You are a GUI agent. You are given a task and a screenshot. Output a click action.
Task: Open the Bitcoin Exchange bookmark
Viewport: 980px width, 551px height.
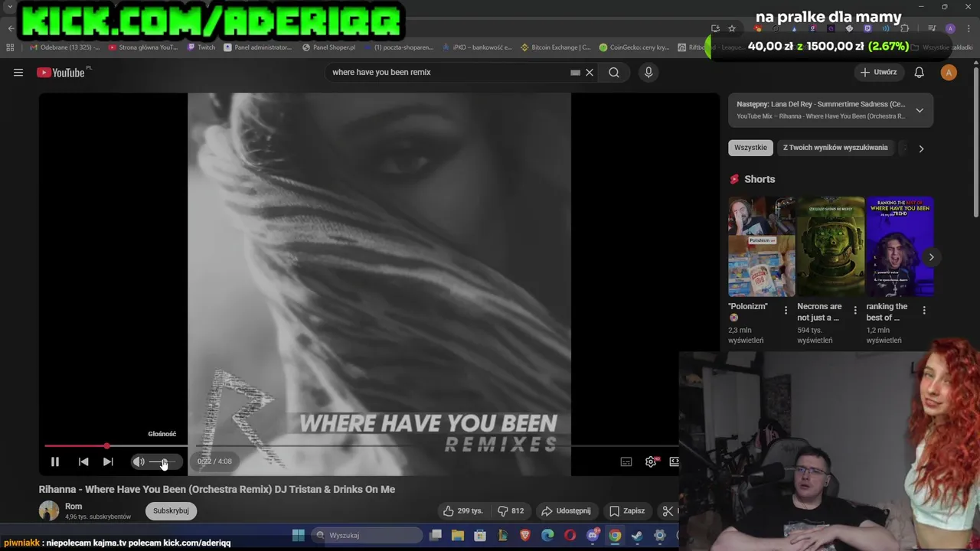coord(556,47)
